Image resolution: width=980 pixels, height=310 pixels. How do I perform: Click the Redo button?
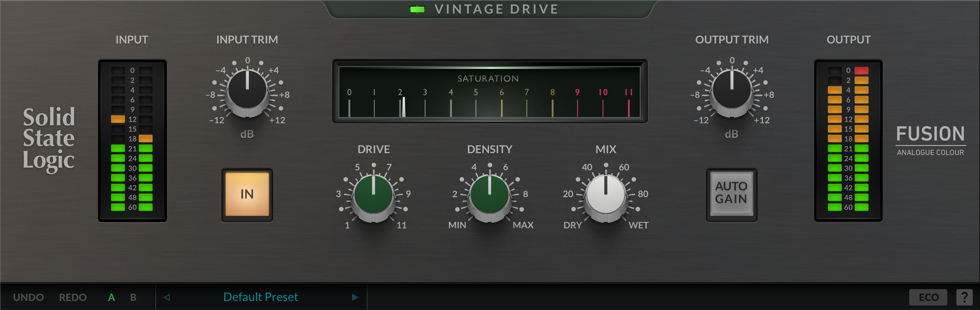pyautogui.click(x=73, y=297)
